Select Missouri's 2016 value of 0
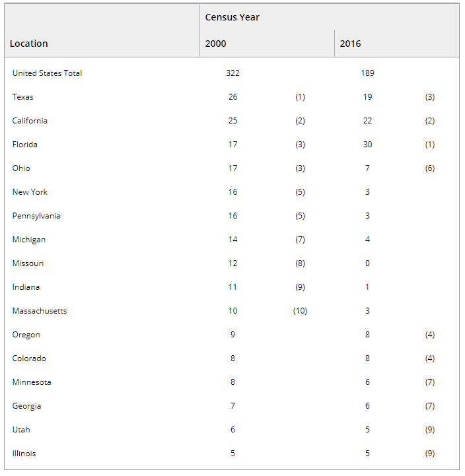This screenshot has width=465, height=476. [x=367, y=263]
